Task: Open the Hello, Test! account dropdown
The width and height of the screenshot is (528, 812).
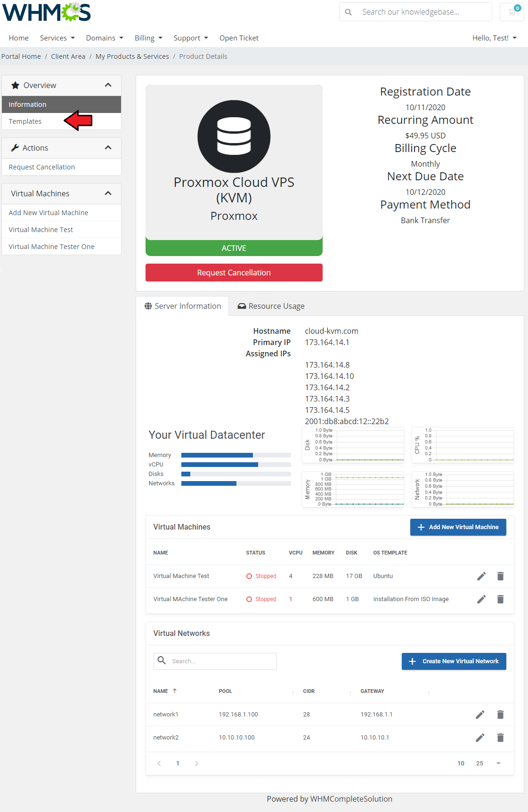Action: coord(495,38)
